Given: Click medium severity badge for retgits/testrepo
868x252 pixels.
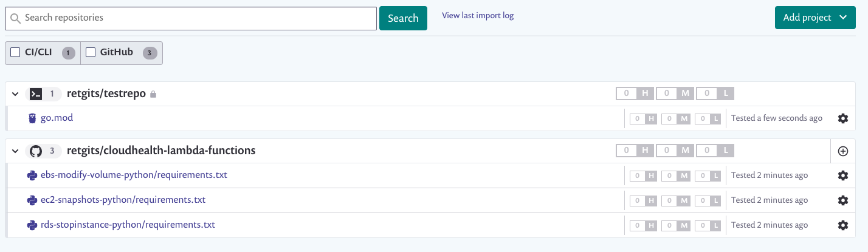Looking at the screenshot, I should [x=675, y=94].
